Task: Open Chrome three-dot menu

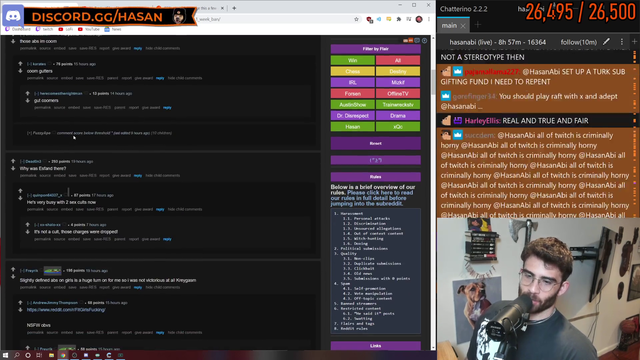Action: [x=429, y=19]
